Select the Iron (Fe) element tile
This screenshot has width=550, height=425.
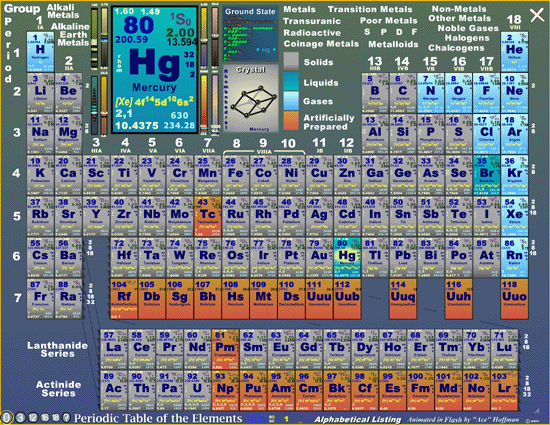235,175
